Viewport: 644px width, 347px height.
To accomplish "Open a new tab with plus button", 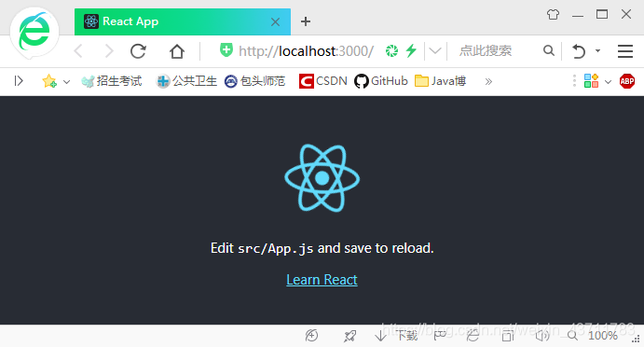I will [x=306, y=21].
